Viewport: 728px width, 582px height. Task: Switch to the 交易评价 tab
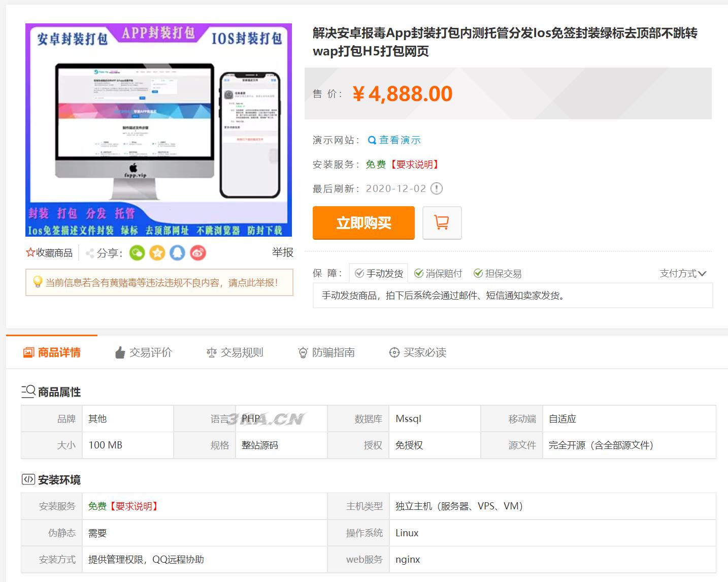(x=145, y=352)
